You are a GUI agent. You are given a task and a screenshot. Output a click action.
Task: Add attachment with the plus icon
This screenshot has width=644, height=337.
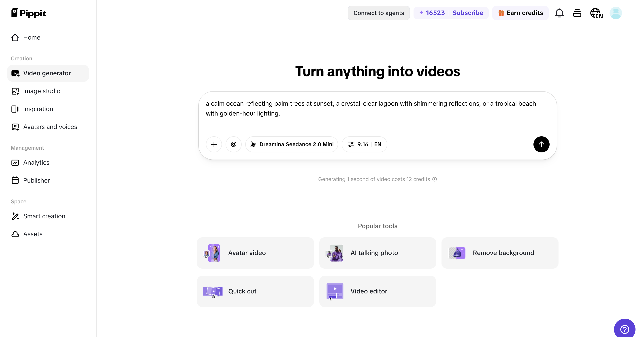214,144
